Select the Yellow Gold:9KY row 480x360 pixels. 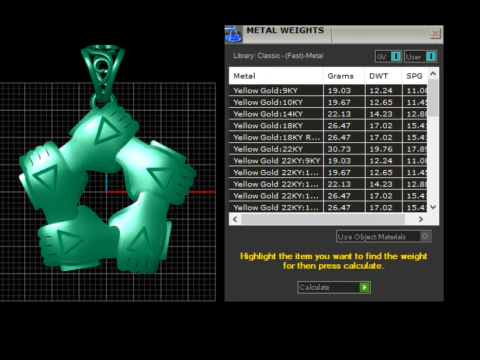pyautogui.click(x=328, y=91)
